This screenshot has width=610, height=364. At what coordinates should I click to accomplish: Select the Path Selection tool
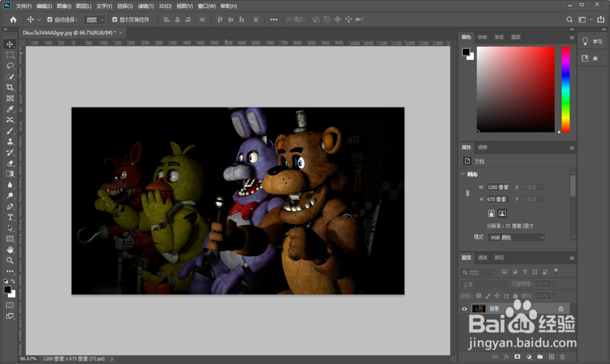tap(10, 228)
